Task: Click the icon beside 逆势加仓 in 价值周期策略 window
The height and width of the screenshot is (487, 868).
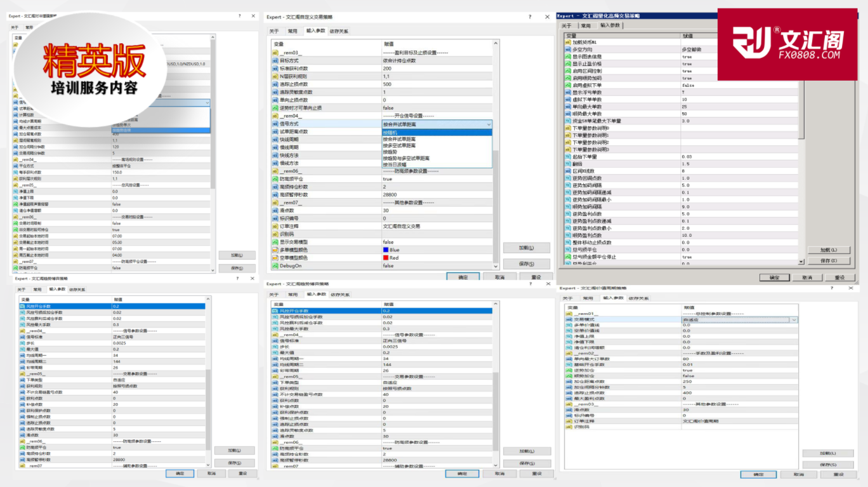Action: coord(568,370)
